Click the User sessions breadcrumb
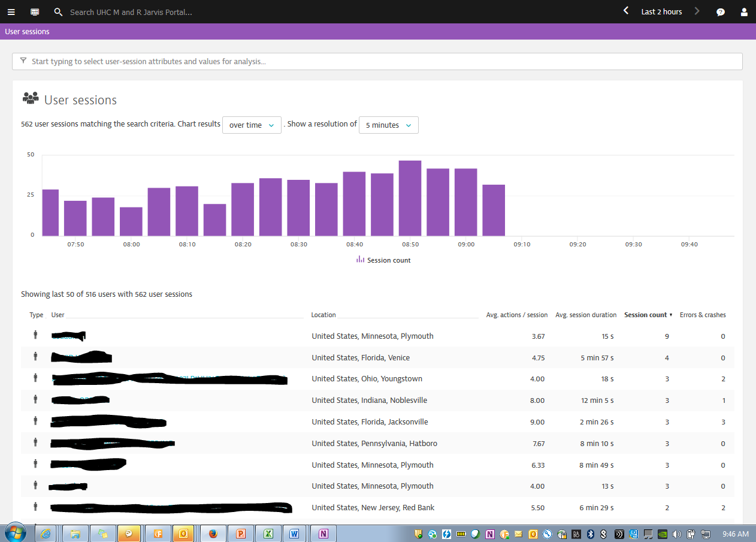The height and width of the screenshot is (542, 756). 28,32
